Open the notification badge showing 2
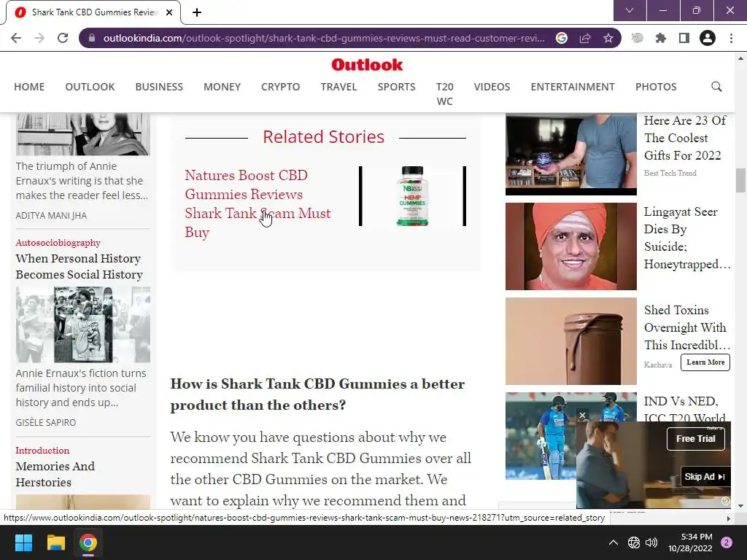The width and height of the screenshot is (747, 560). click(x=727, y=542)
